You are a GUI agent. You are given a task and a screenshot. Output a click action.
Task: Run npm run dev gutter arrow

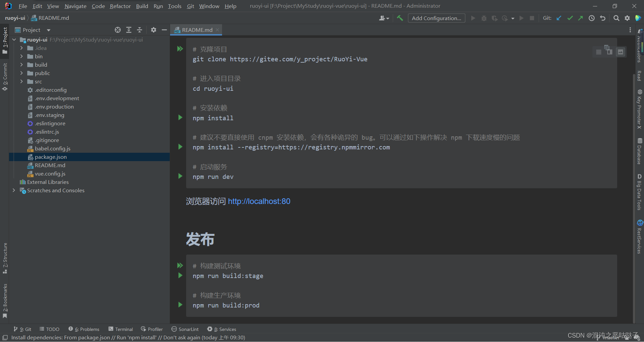[180, 176]
